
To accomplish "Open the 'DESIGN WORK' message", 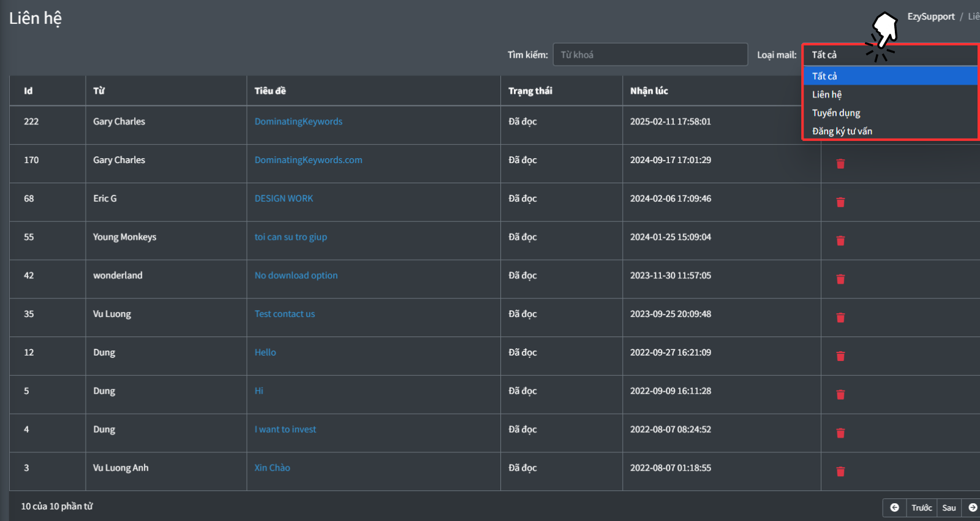I will click(x=284, y=199).
